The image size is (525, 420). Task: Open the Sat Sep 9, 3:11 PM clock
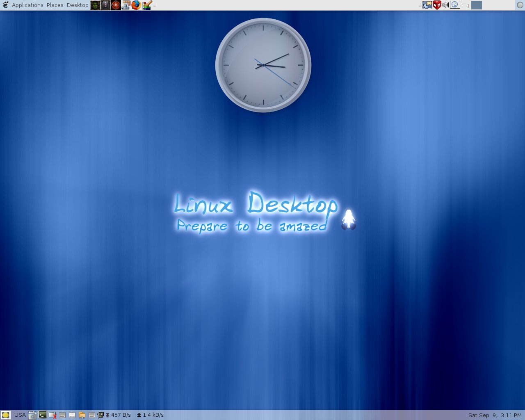[495, 415]
